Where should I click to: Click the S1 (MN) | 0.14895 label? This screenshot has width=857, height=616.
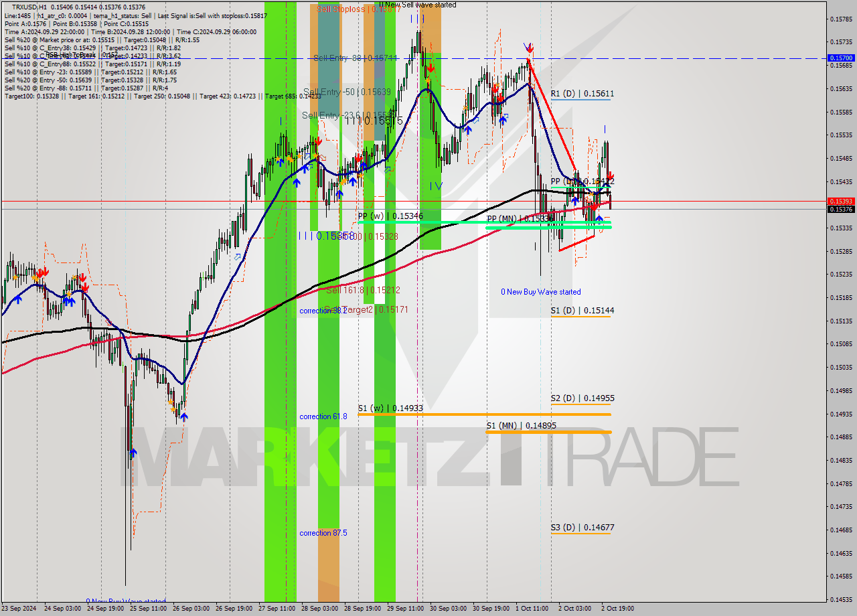[521, 425]
